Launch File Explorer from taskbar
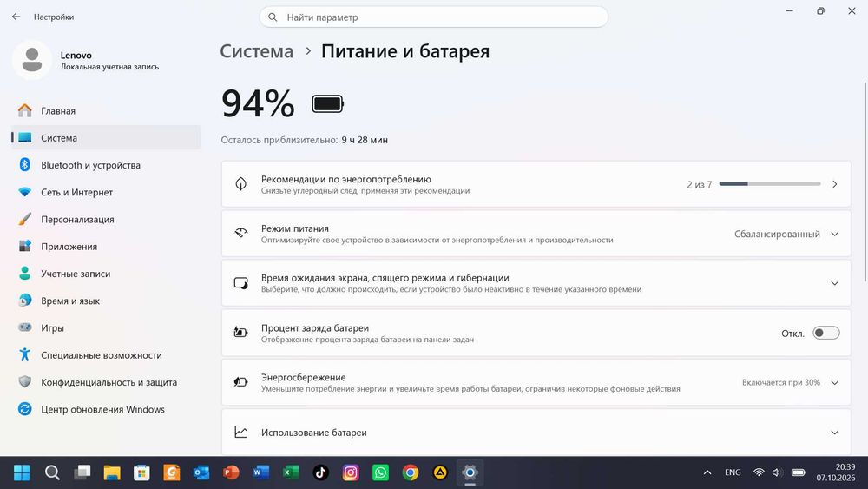 (112, 472)
